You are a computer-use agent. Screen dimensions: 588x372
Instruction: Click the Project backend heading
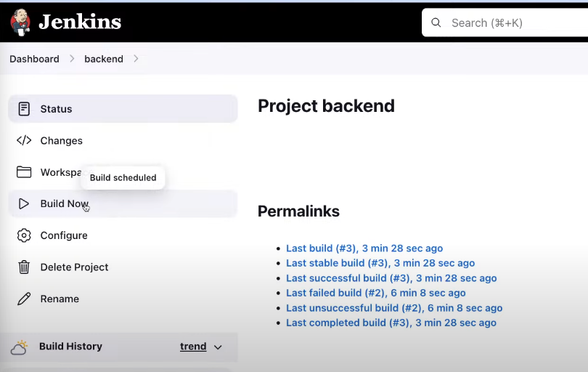[326, 106]
